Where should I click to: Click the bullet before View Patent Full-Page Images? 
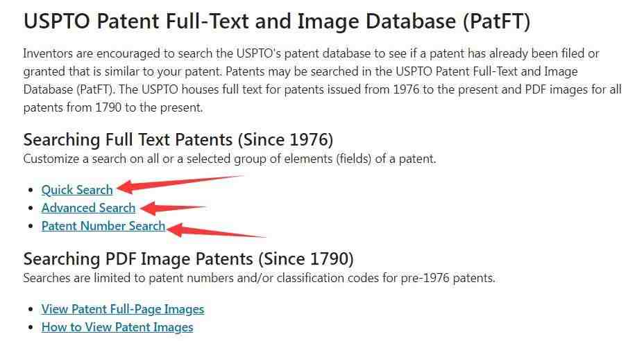point(31,310)
